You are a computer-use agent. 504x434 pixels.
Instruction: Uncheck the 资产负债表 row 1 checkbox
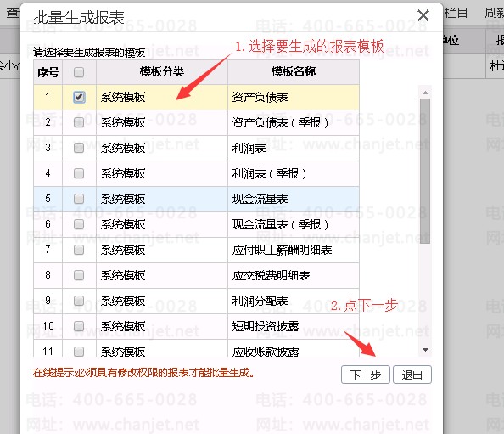[79, 97]
